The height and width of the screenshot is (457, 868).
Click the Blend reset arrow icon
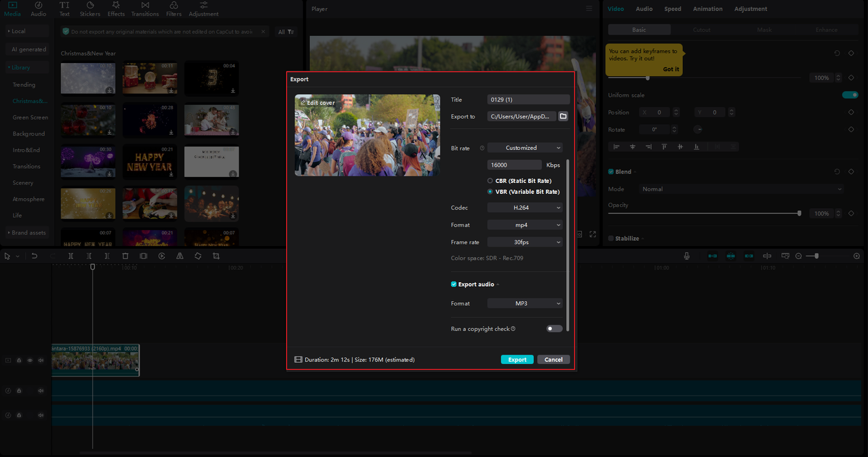click(837, 172)
